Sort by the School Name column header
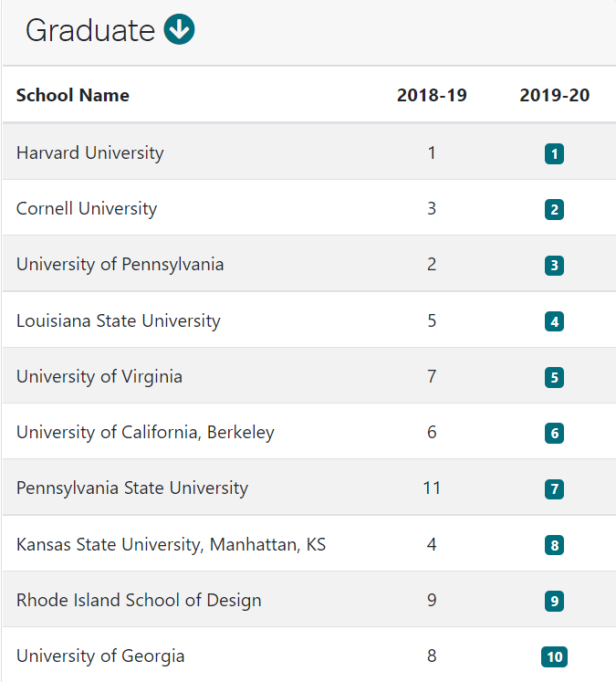Viewport: 616px width, 682px height. coord(73,95)
